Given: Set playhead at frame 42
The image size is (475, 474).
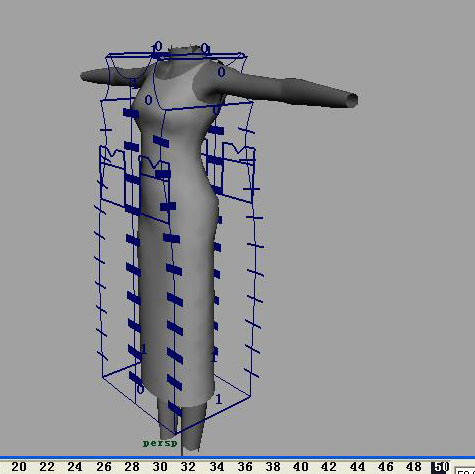Looking at the screenshot, I should click(329, 467).
